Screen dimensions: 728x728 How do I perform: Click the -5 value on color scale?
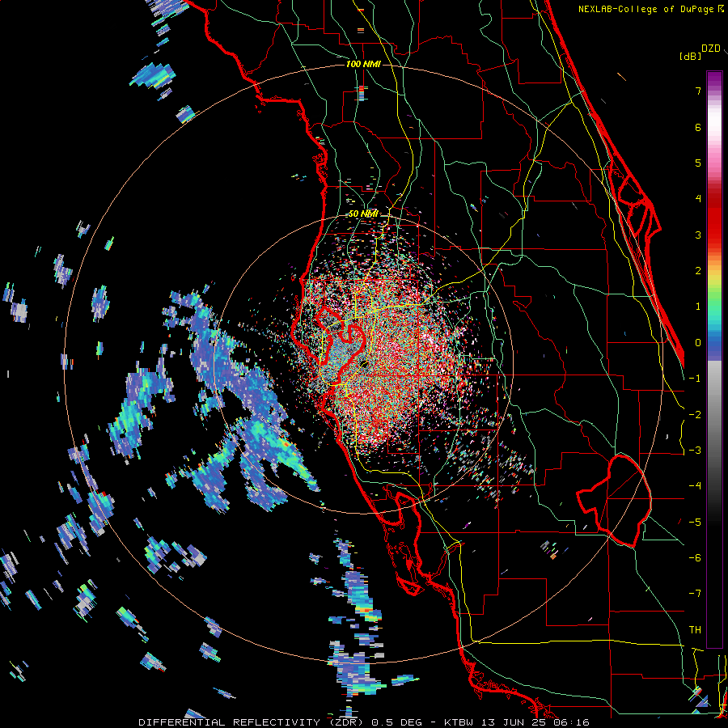point(695,523)
